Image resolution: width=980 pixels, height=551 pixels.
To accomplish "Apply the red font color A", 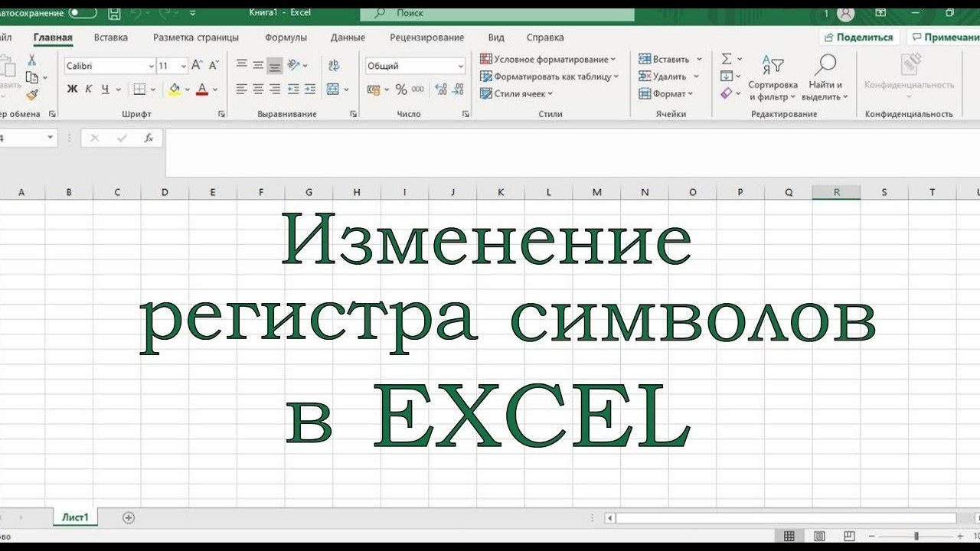I will [202, 90].
